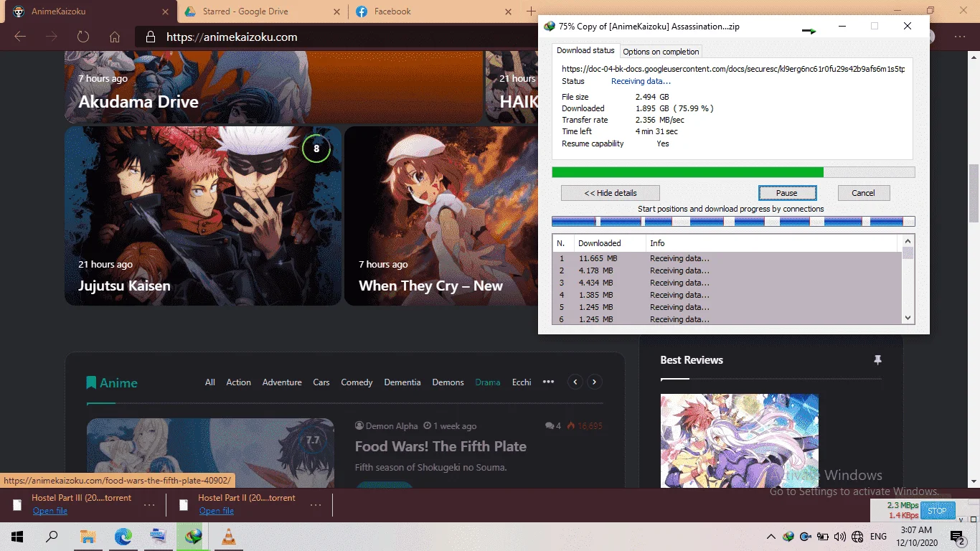
Task: Go to previous anime page arrow
Action: (x=575, y=382)
